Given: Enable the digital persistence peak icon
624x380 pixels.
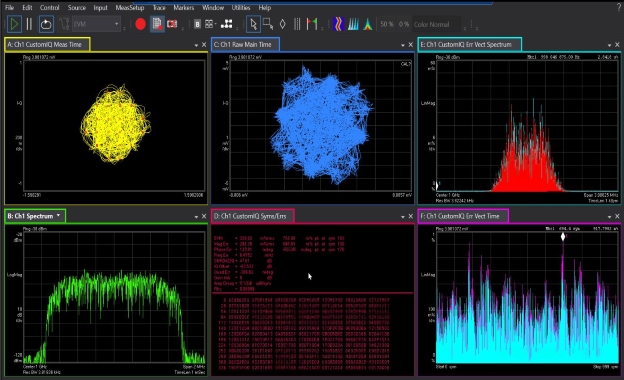Looking at the screenshot, I should [368, 24].
